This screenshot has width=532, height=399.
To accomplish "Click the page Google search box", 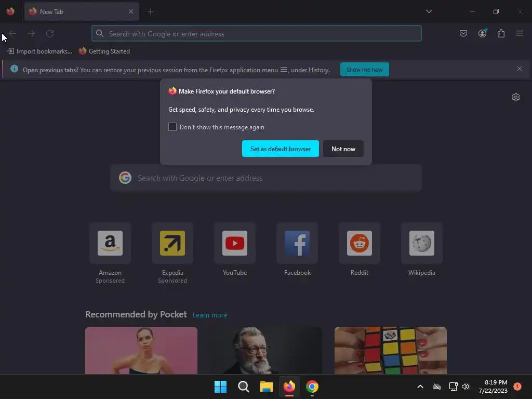I will pos(266,178).
